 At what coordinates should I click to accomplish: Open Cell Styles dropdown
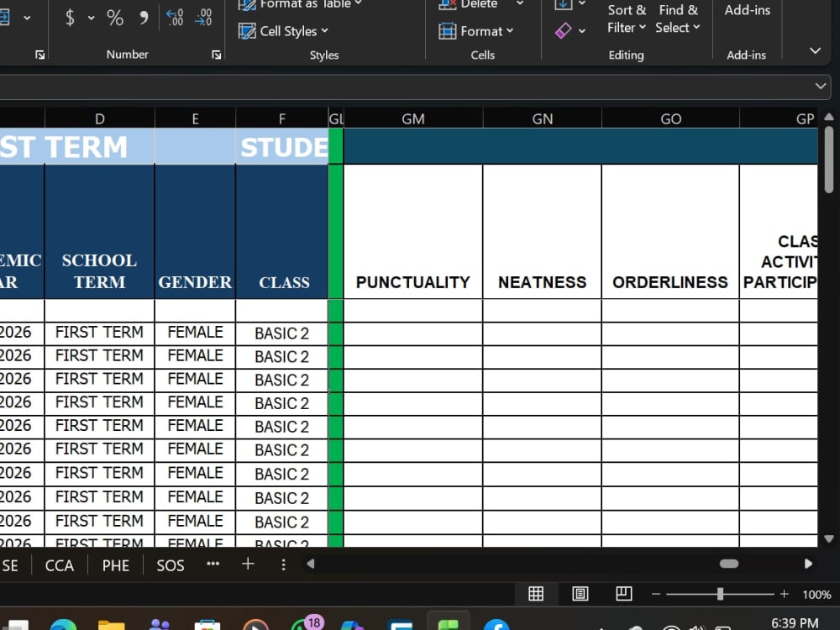[283, 31]
